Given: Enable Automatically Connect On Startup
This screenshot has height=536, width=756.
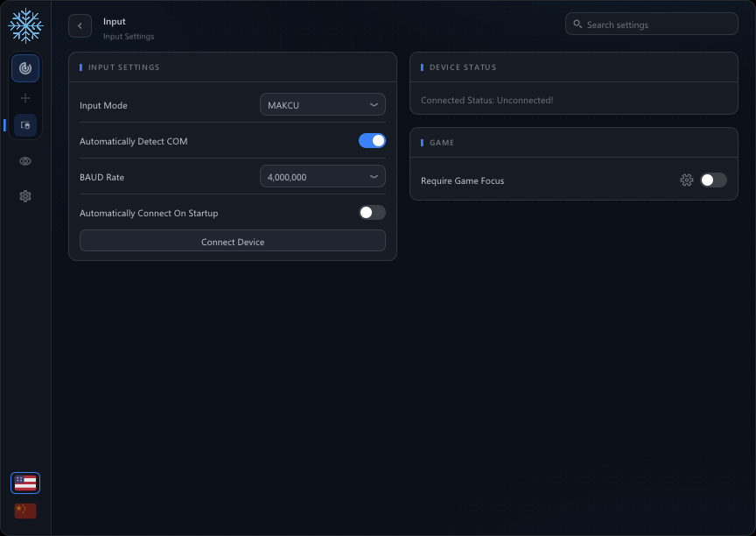Looking at the screenshot, I should click(372, 212).
